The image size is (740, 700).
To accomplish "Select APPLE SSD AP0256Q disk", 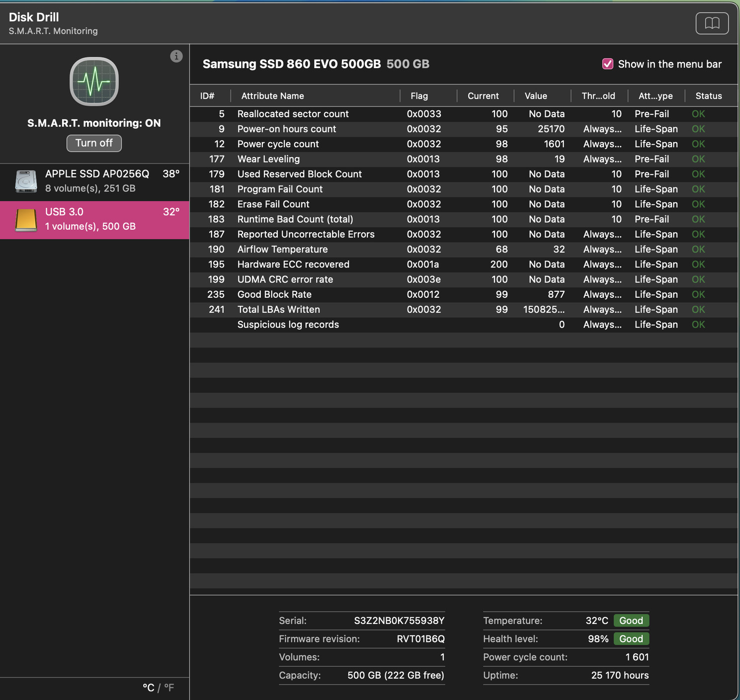I will click(x=94, y=181).
